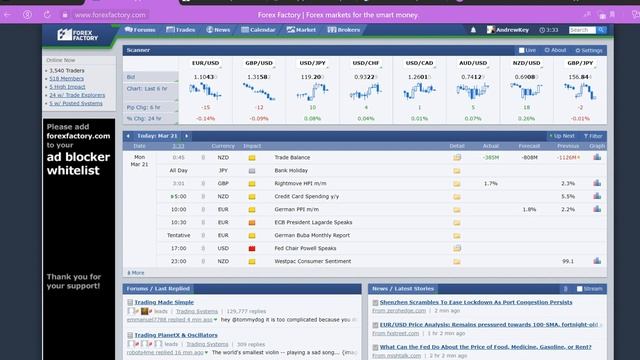Open German PPI detail folder
This screenshot has height=360, width=640.
click(x=457, y=210)
